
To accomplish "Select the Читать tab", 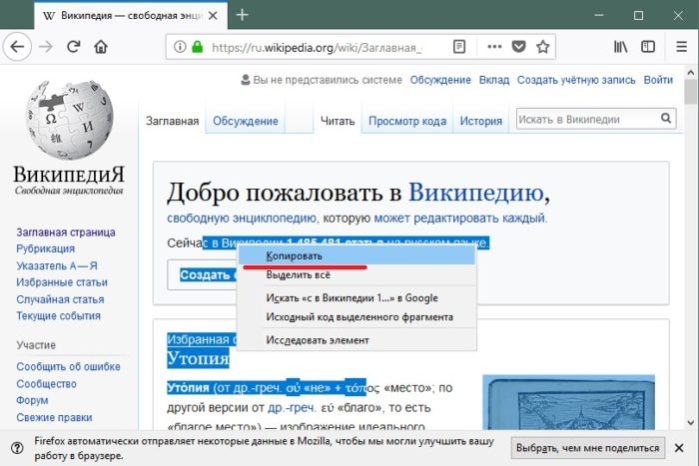I will click(337, 121).
